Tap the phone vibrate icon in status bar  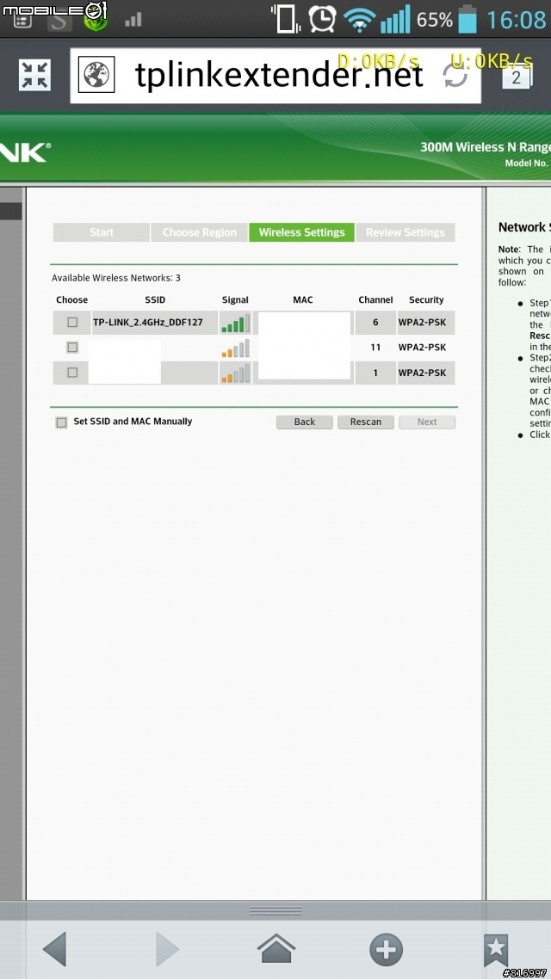pyautogui.click(x=286, y=18)
